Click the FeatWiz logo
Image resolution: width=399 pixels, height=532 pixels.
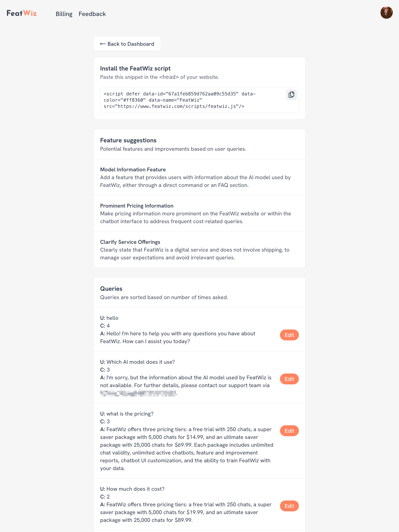[21, 14]
